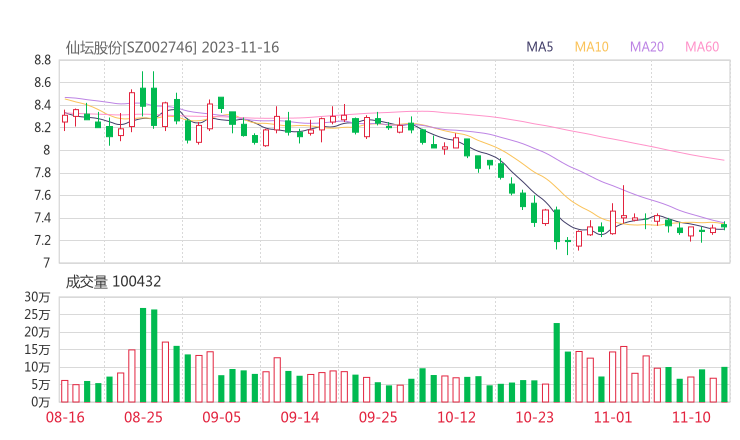Screen dimensions: 740x440
Task: Jump to the 09-14 date marker
Action: tap(299, 416)
